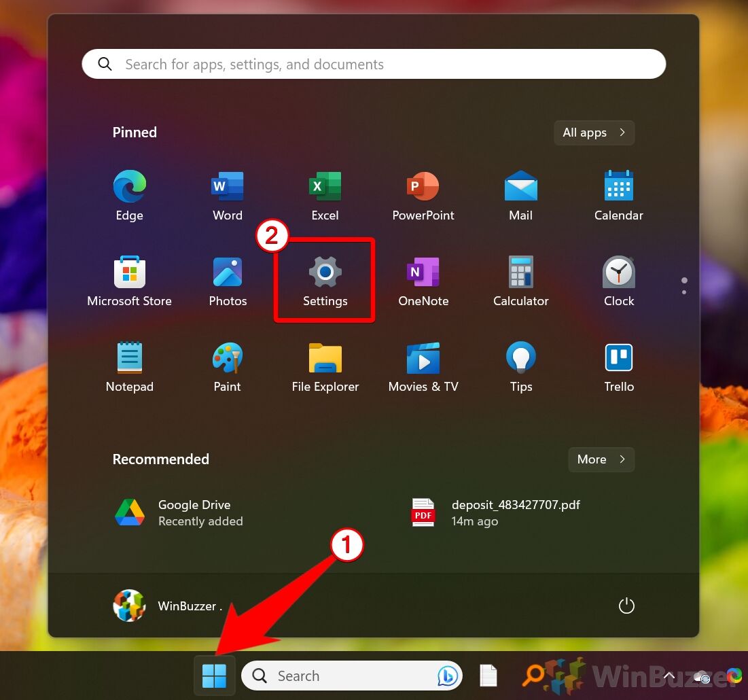Click the taskbar Search box

pyautogui.click(x=352, y=676)
